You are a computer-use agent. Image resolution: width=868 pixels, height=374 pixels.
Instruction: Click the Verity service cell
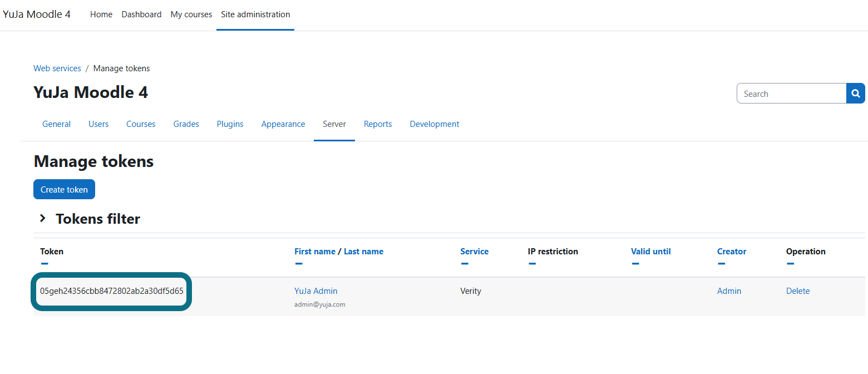(x=471, y=291)
